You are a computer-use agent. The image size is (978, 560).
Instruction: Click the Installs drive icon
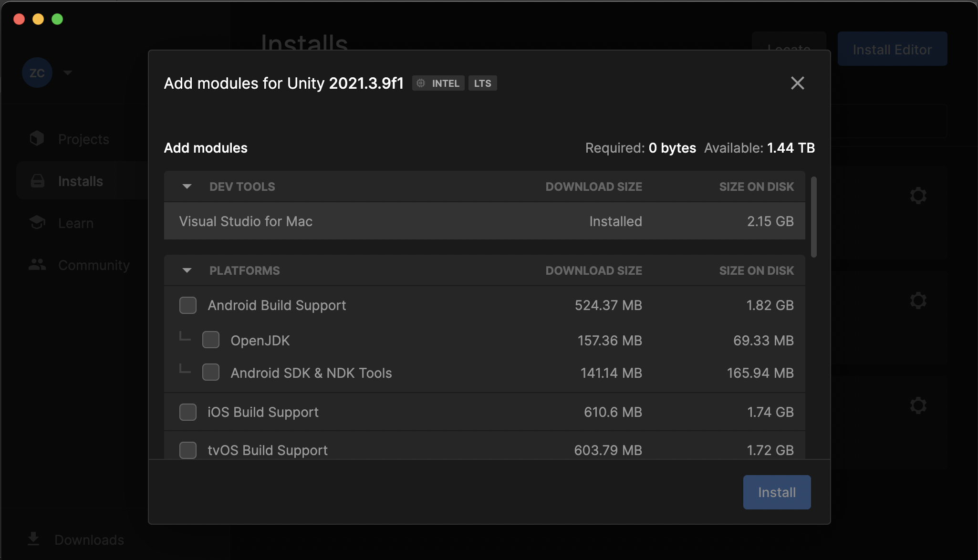pyautogui.click(x=37, y=181)
